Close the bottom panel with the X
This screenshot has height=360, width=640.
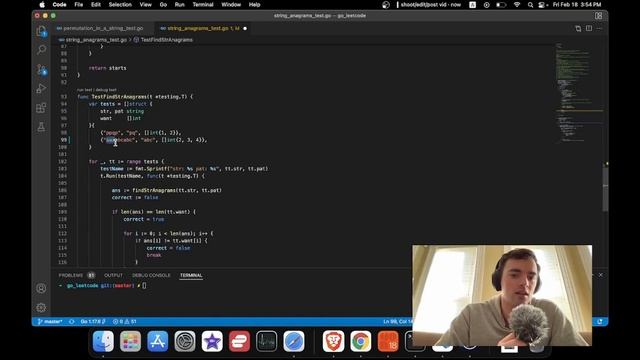tap(600, 275)
